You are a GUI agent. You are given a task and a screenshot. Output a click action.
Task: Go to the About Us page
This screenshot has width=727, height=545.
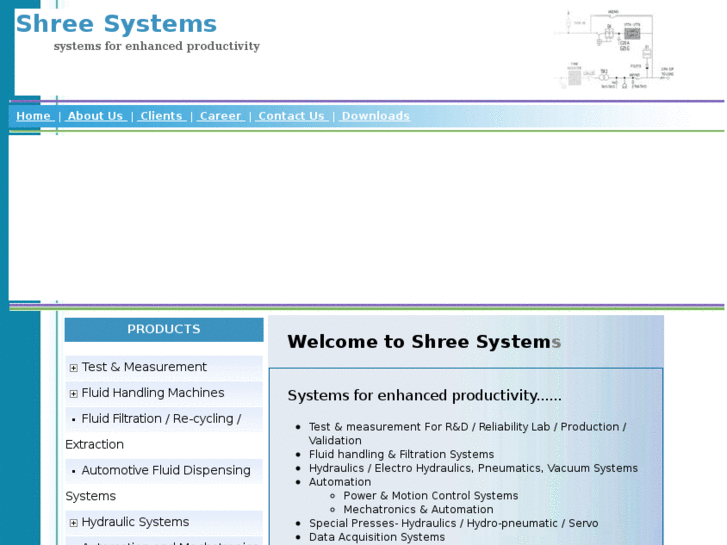tap(96, 116)
